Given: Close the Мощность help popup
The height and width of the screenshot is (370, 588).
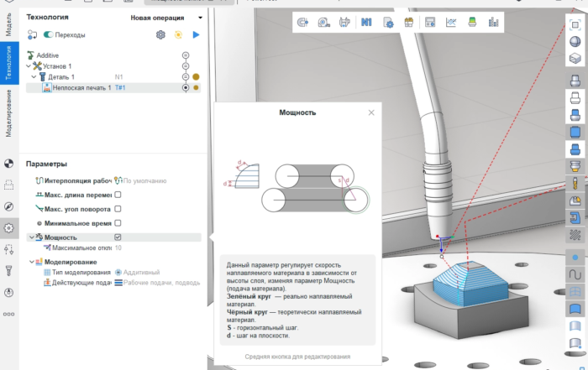Looking at the screenshot, I should 371,112.
